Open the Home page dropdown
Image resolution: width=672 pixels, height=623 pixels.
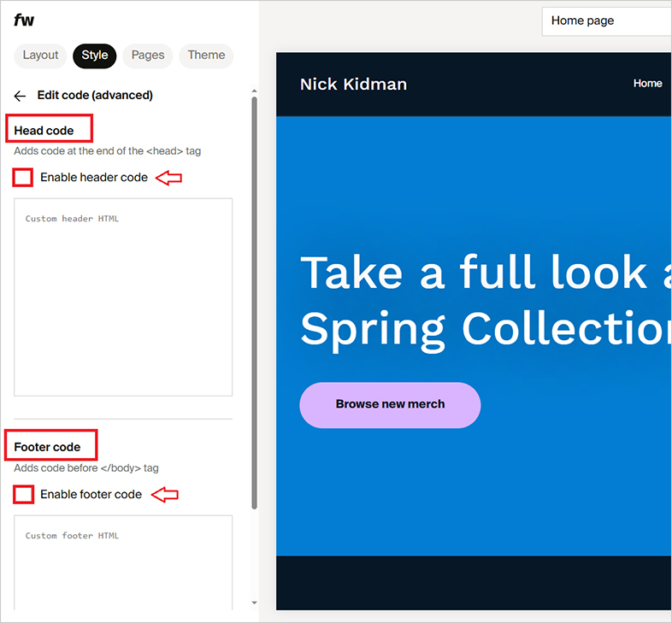pos(606,21)
